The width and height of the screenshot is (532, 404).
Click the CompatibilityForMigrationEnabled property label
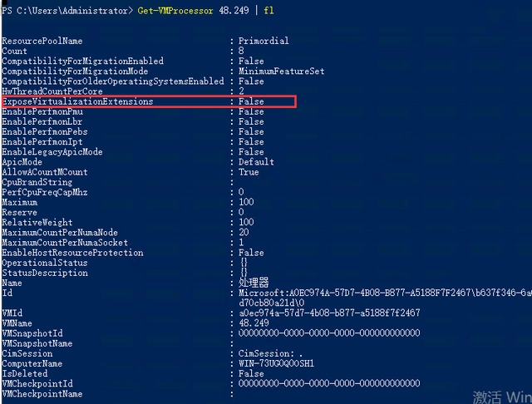coord(82,62)
